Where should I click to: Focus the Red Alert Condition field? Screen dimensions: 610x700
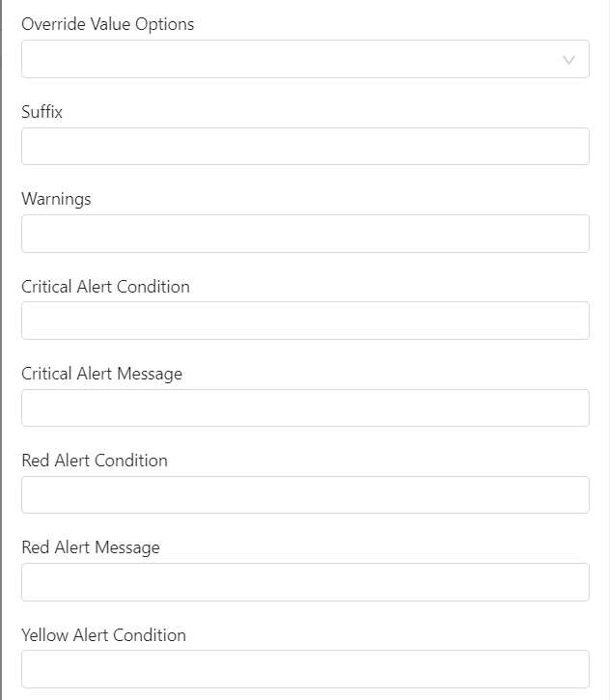pos(305,494)
